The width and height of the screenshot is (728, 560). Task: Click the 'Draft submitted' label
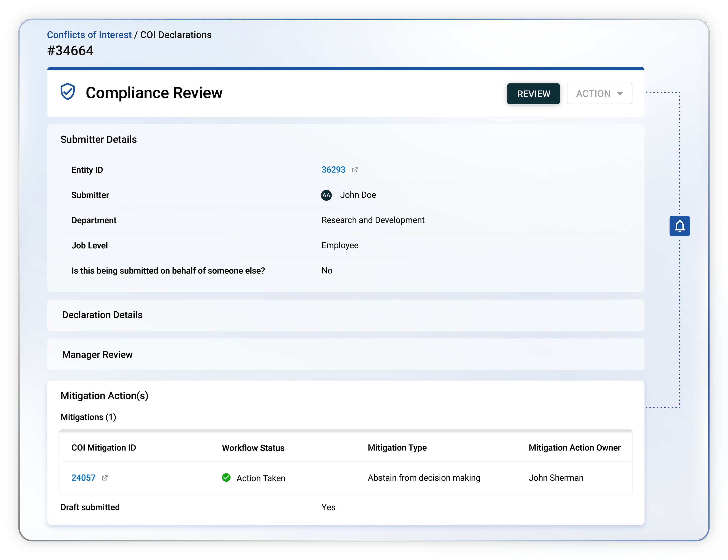click(x=90, y=507)
